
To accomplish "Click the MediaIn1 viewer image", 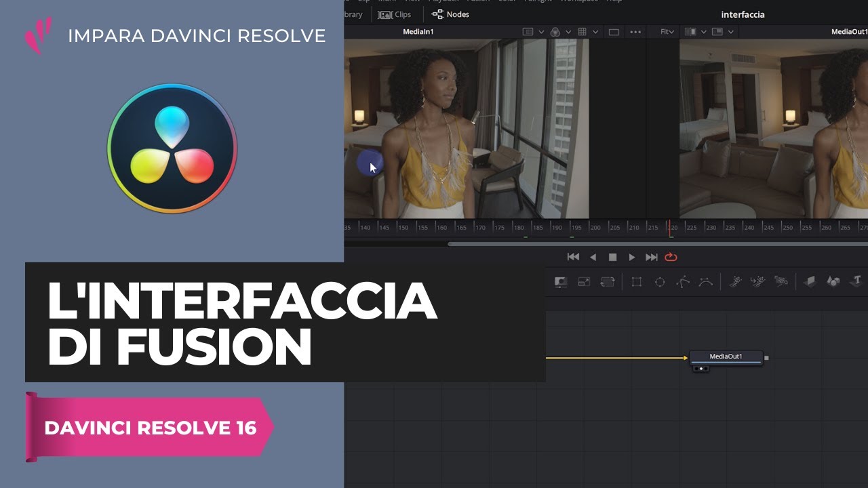I will tap(467, 129).
